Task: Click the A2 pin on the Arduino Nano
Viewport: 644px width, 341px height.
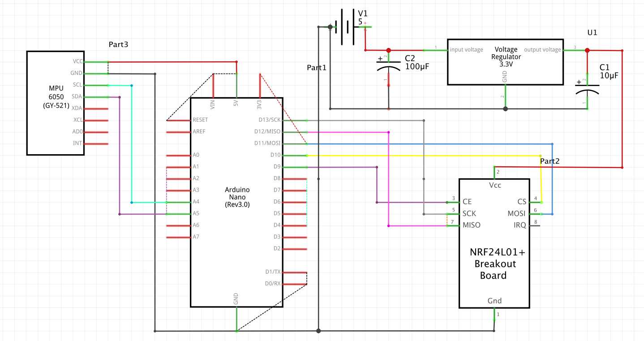Action: (x=178, y=178)
